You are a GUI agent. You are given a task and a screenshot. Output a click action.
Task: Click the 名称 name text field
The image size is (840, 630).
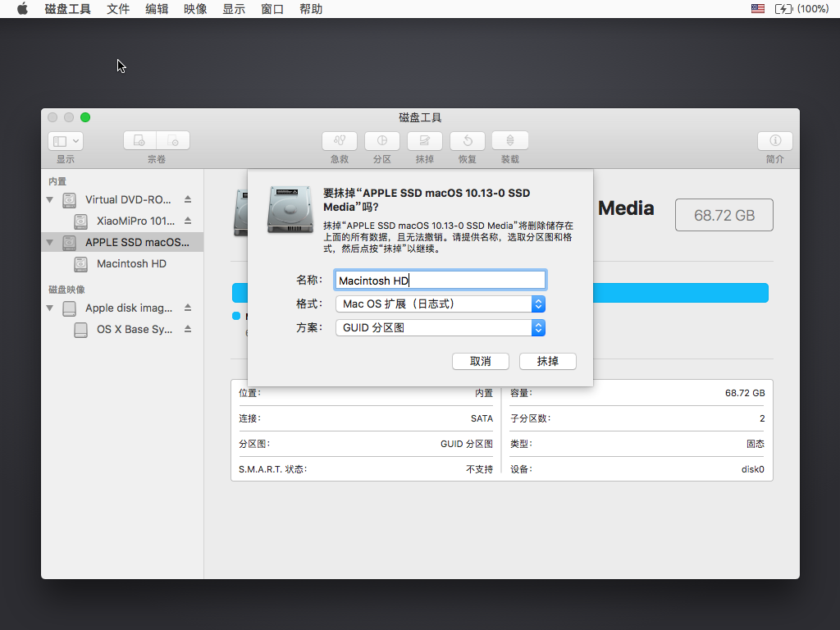440,281
